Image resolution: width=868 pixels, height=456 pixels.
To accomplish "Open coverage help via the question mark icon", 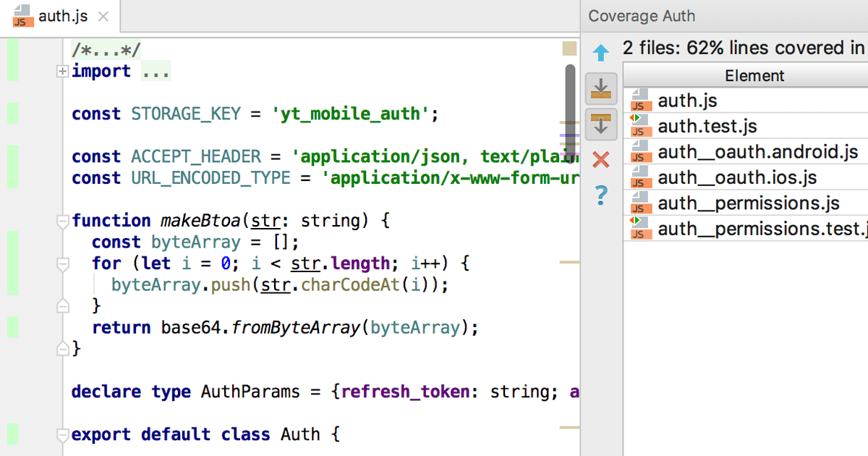I will coord(600,196).
